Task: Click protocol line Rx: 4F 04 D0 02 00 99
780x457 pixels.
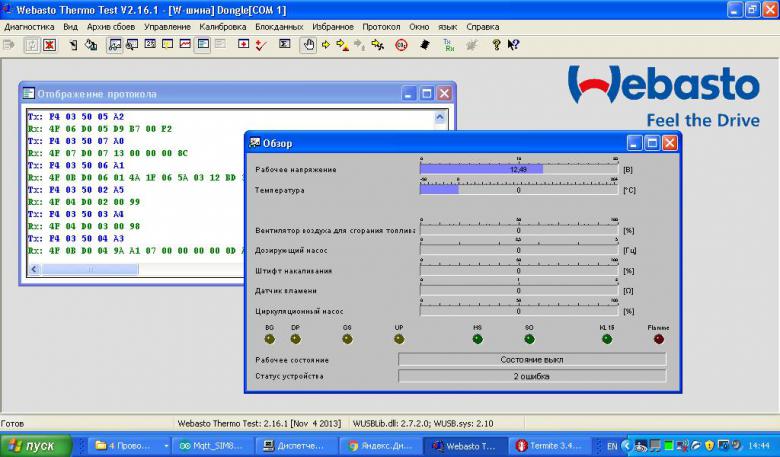Action: (x=84, y=202)
